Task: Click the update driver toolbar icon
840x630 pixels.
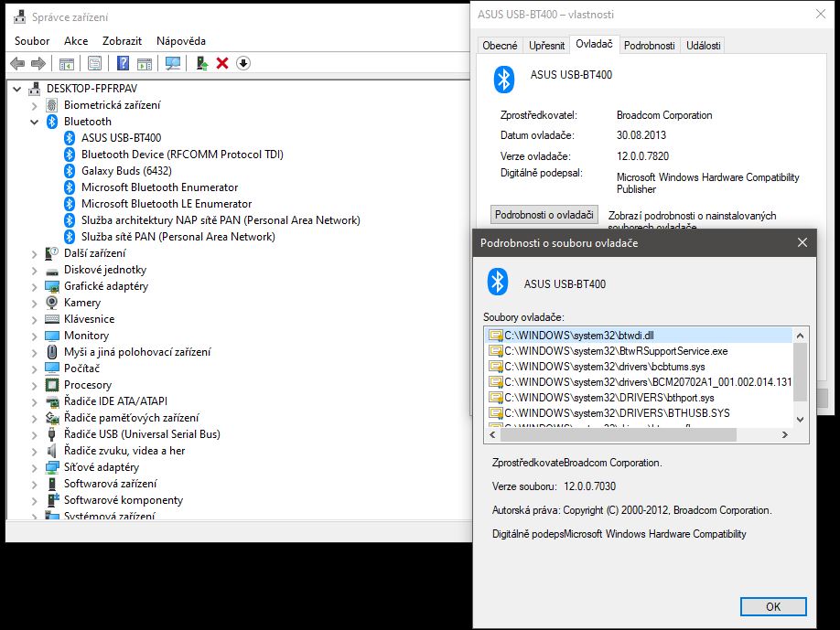Action: [x=202, y=63]
